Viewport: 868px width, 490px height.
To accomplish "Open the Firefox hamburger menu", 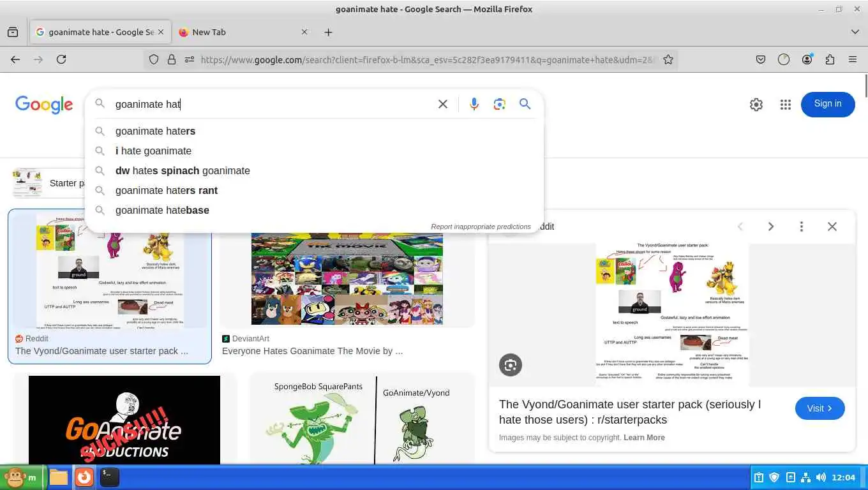I will tap(853, 59).
